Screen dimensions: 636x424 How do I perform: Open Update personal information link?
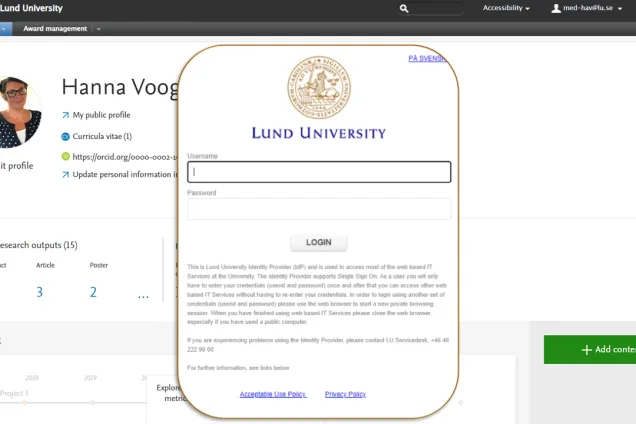(125, 174)
